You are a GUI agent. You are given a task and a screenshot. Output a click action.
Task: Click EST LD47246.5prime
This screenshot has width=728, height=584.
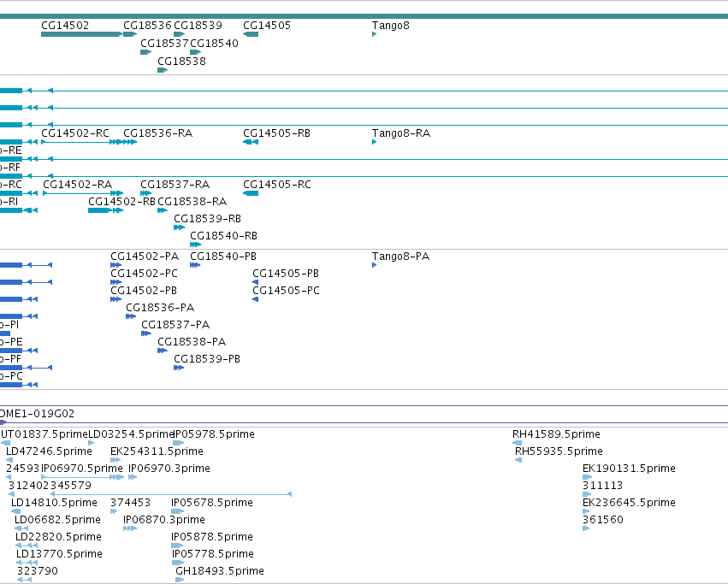click(x=50, y=451)
